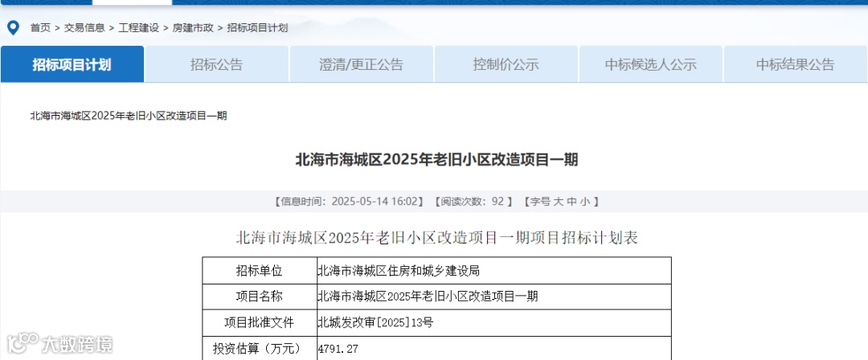Open 房建市政 breadcrumb link
Image resolution: width=868 pixels, height=360 pixels.
[193, 27]
